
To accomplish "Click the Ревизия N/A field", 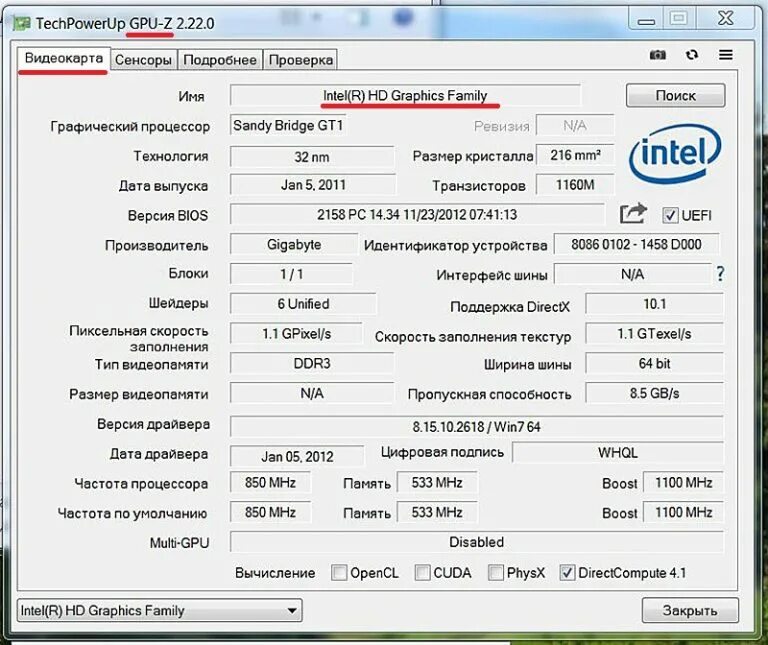I will [575, 125].
